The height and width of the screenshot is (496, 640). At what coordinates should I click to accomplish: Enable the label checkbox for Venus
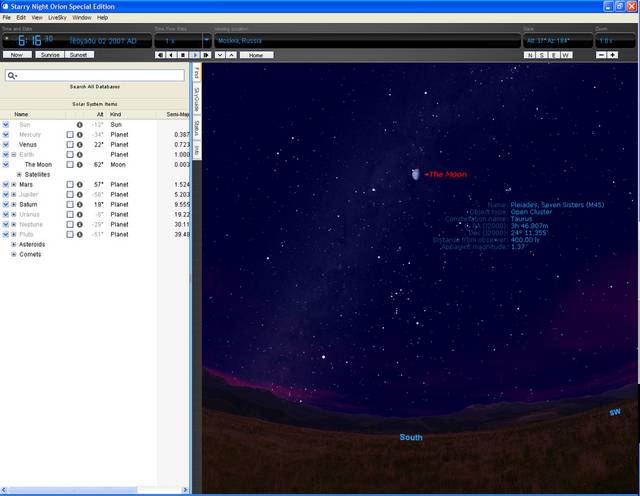click(x=70, y=145)
